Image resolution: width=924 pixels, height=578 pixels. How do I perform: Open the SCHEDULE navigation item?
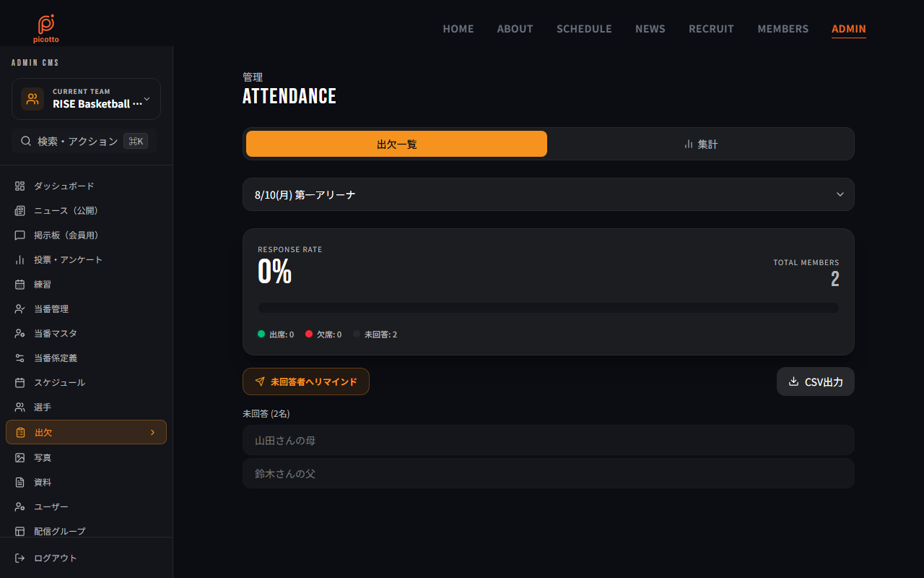(x=584, y=29)
